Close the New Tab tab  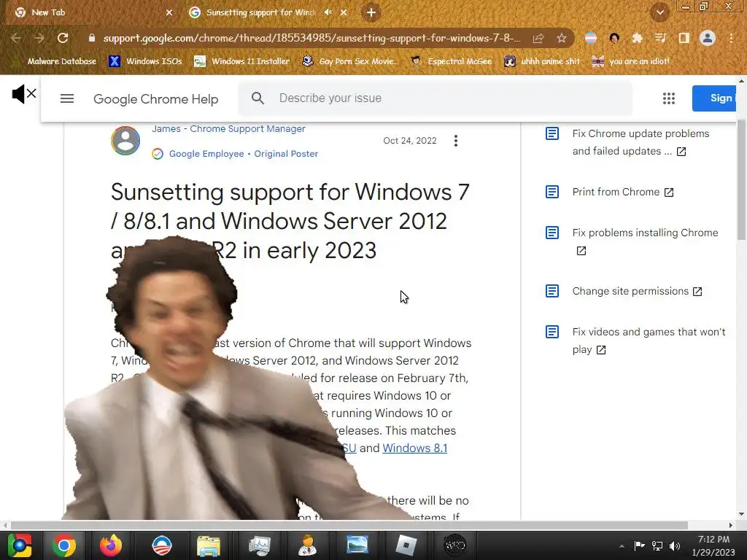coord(169,12)
